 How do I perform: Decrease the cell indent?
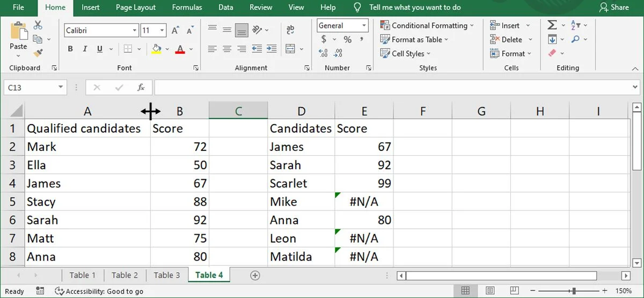pyautogui.click(x=257, y=49)
